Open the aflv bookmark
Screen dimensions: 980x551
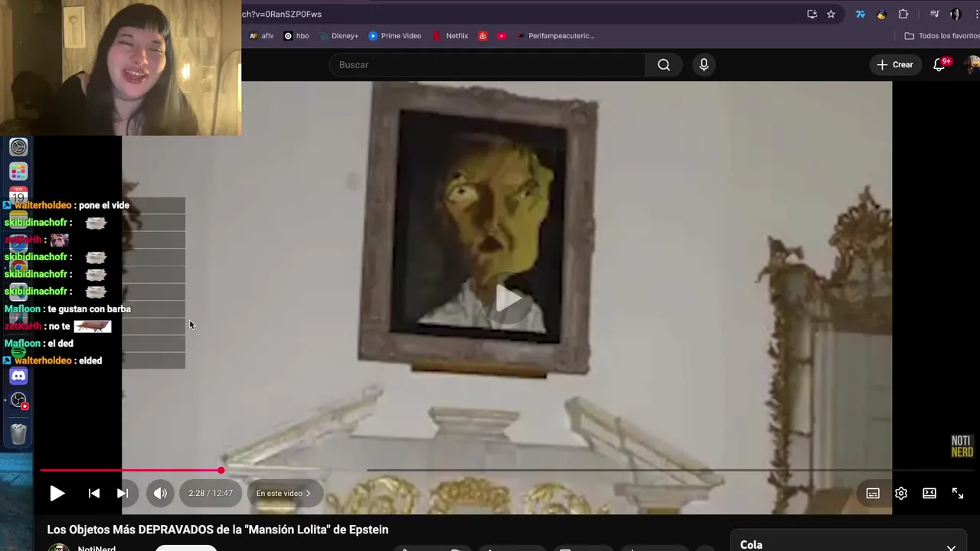coord(261,36)
